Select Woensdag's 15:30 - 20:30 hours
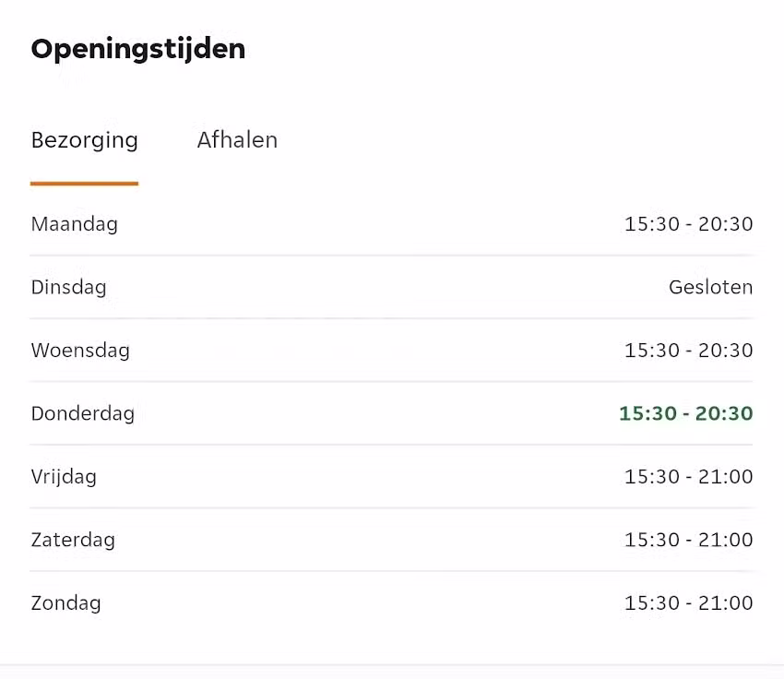784x679 pixels. (x=688, y=351)
